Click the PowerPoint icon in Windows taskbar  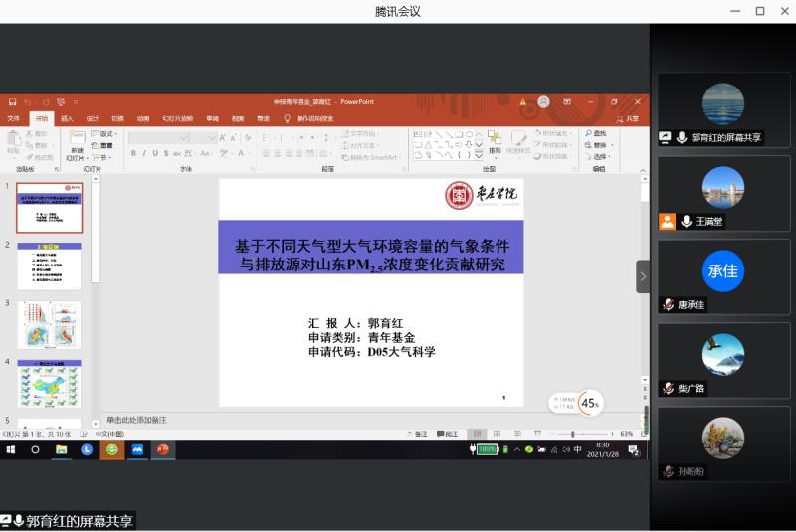click(x=161, y=449)
